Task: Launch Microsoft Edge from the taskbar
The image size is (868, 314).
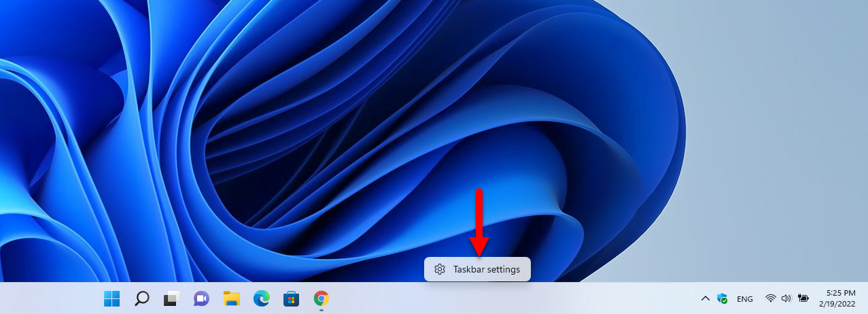Action: pos(262,298)
